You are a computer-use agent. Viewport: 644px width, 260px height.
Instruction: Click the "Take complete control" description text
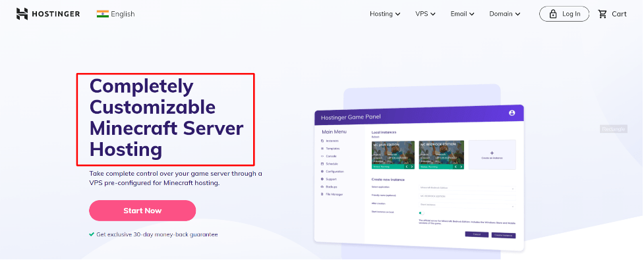click(175, 178)
